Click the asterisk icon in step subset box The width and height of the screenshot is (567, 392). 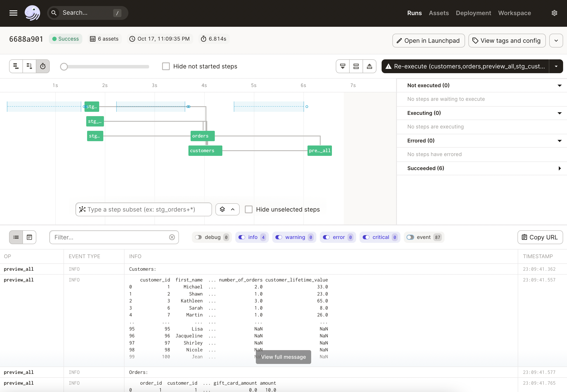tap(82, 210)
